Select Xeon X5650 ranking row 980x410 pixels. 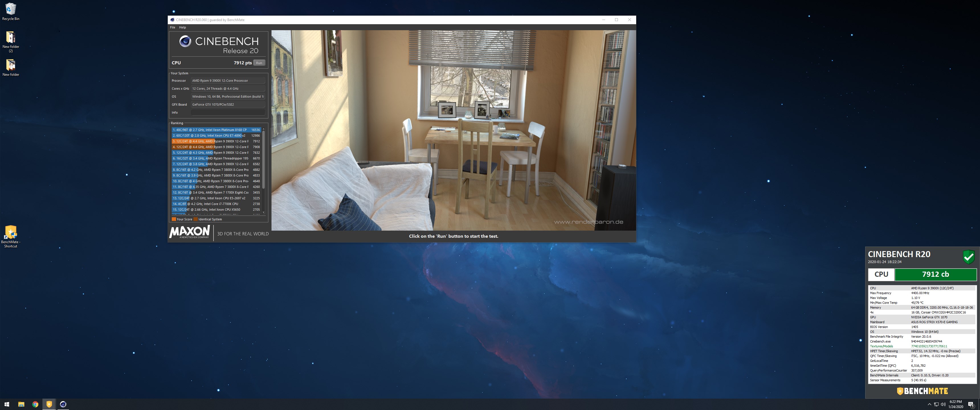coord(216,210)
